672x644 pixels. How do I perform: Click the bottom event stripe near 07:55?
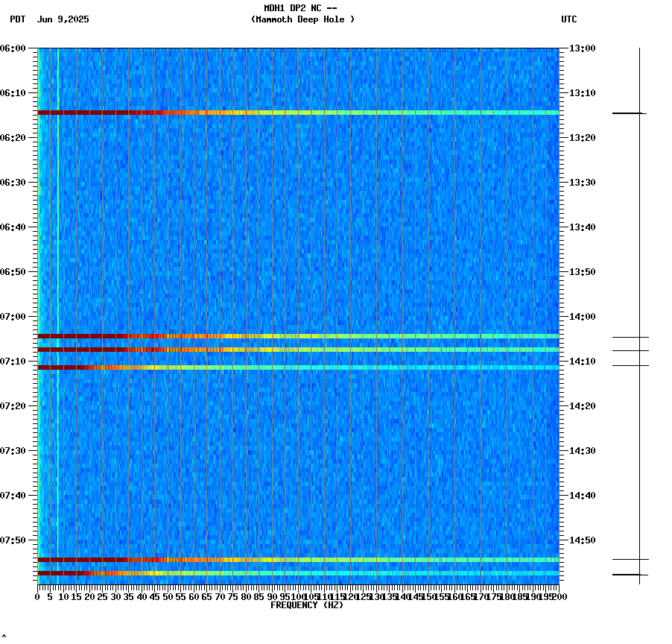(x=298, y=558)
